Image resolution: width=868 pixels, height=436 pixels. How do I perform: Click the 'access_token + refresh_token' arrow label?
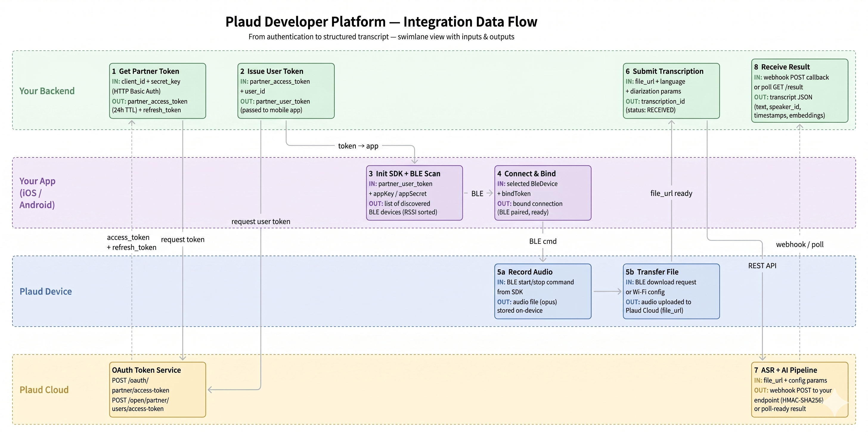[131, 242]
